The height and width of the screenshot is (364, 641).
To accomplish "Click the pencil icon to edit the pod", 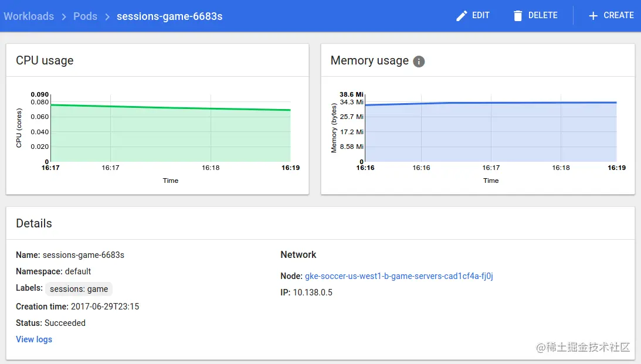I will (x=461, y=15).
